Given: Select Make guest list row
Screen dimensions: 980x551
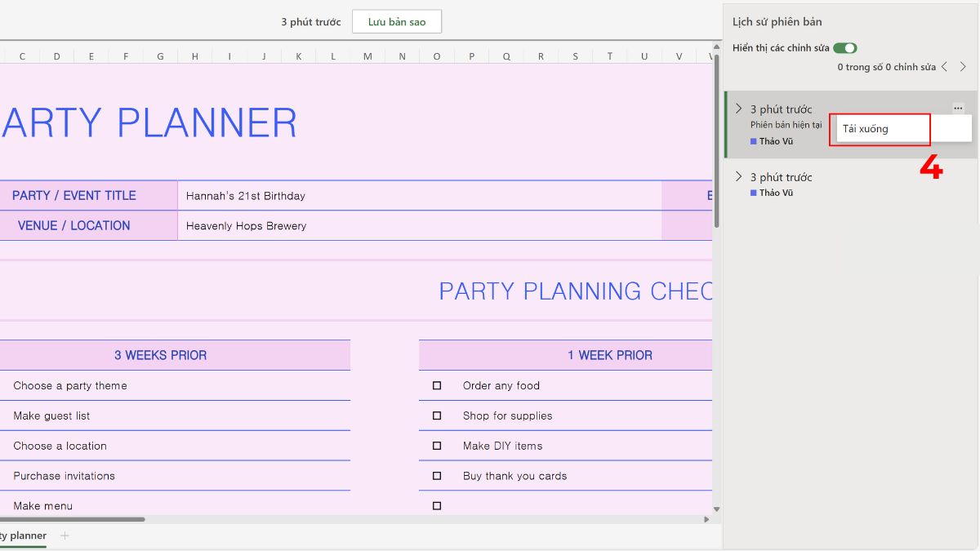Looking at the screenshot, I should [x=175, y=415].
